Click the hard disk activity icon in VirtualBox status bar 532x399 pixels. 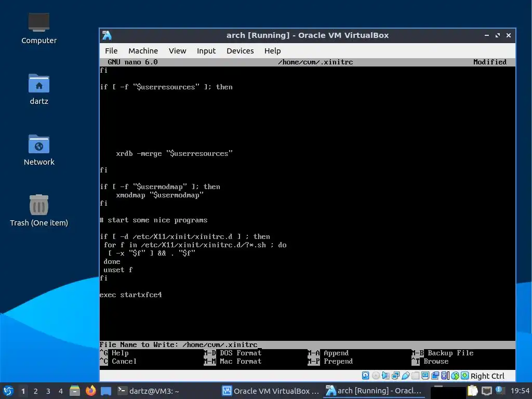click(365, 376)
